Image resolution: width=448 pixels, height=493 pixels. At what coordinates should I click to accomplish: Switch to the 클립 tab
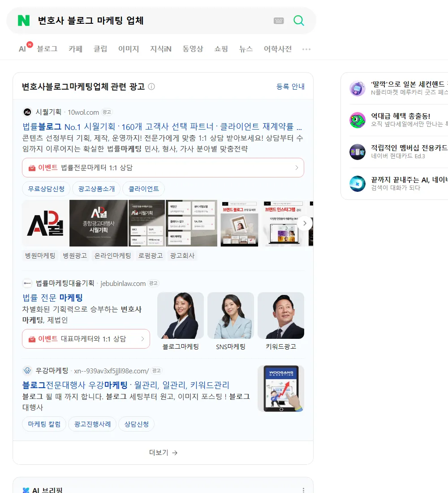tap(100, 49)
